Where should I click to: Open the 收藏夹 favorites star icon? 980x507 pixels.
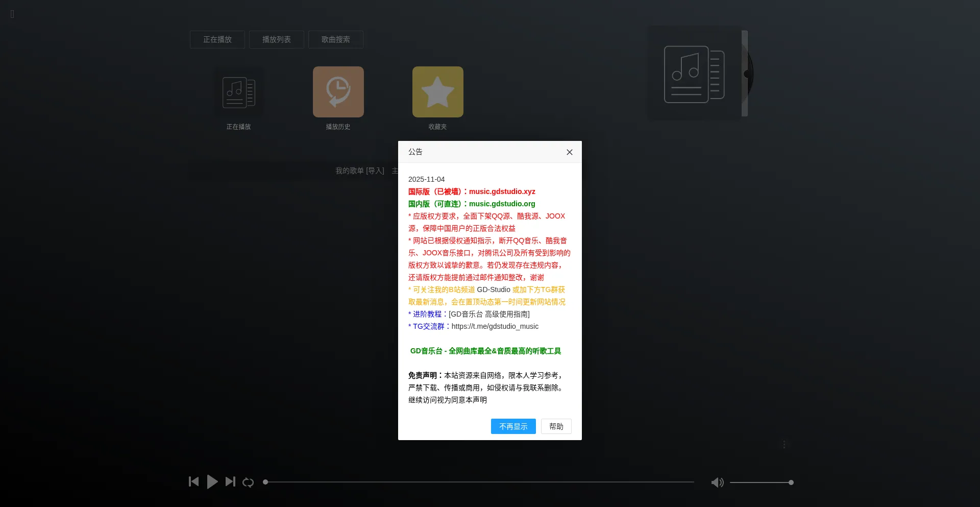click(438, 92)
